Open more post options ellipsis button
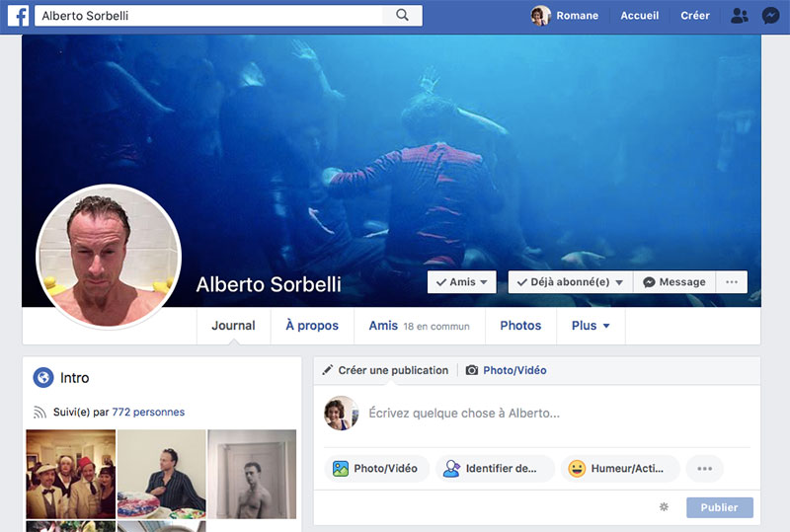This screenshot has width=790, height=532. click(704, 469)
